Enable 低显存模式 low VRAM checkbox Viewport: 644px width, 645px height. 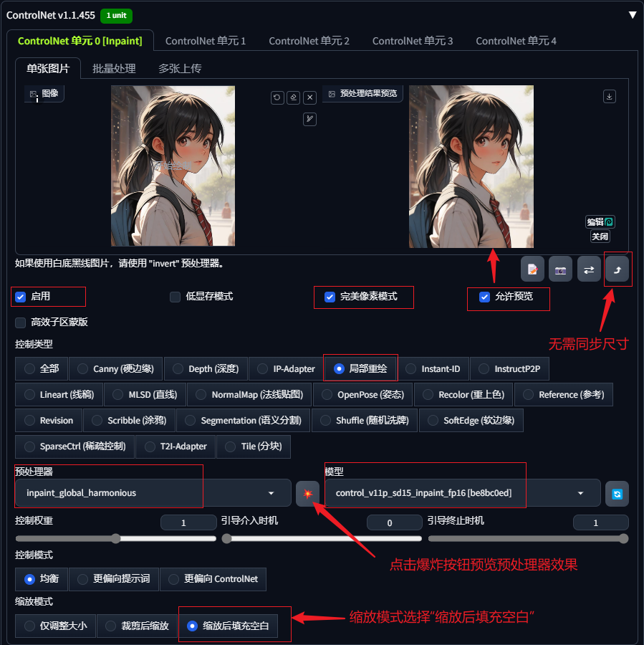176,297
